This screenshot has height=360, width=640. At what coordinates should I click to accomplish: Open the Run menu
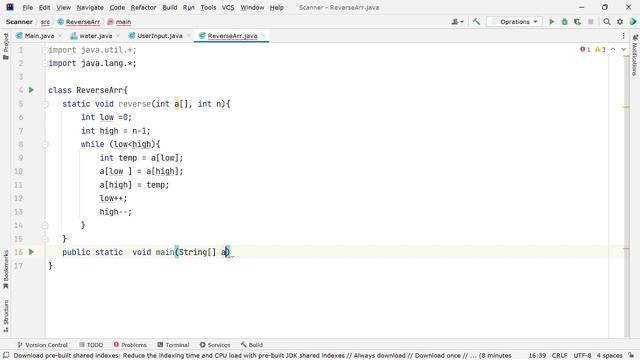(x=188, y=7)
